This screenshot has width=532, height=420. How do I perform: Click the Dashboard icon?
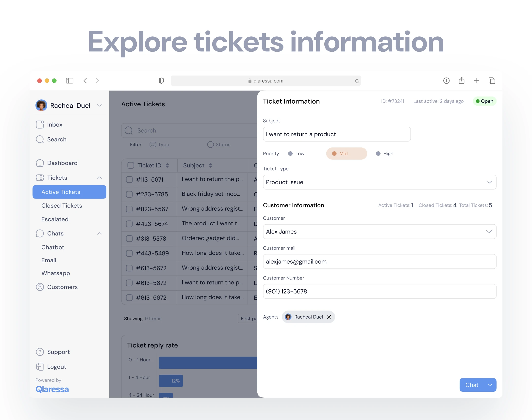[x=40, y=163]
